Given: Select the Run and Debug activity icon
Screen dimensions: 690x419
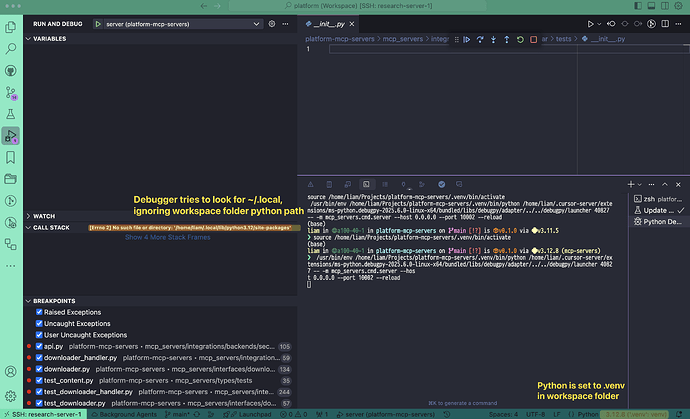Looking at the screenshot, I should 11,136.
